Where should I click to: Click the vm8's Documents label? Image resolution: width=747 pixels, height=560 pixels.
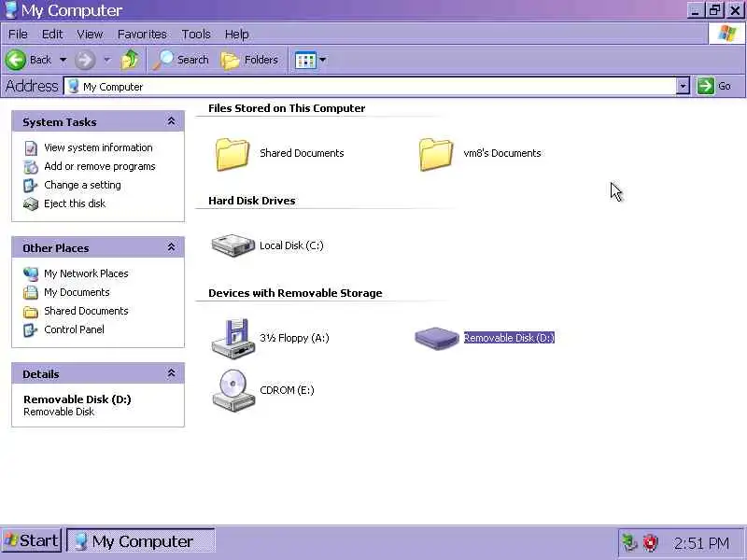tap(502, 153)
